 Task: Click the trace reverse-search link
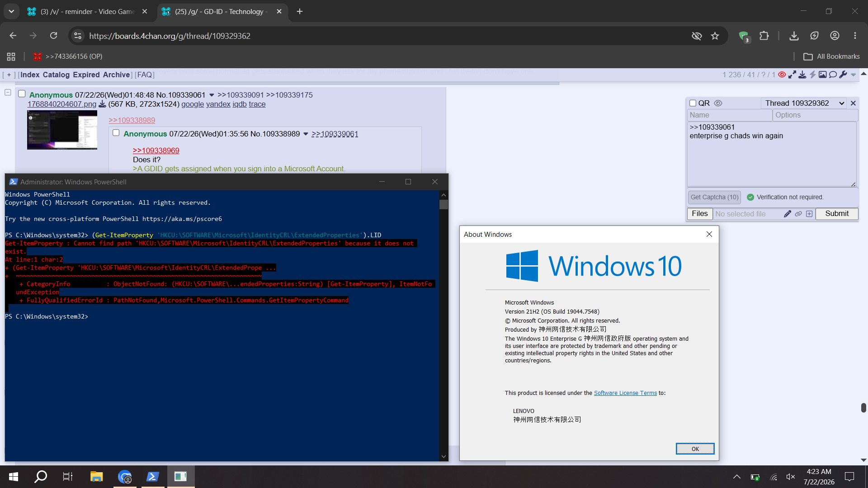tap(257, 104)
